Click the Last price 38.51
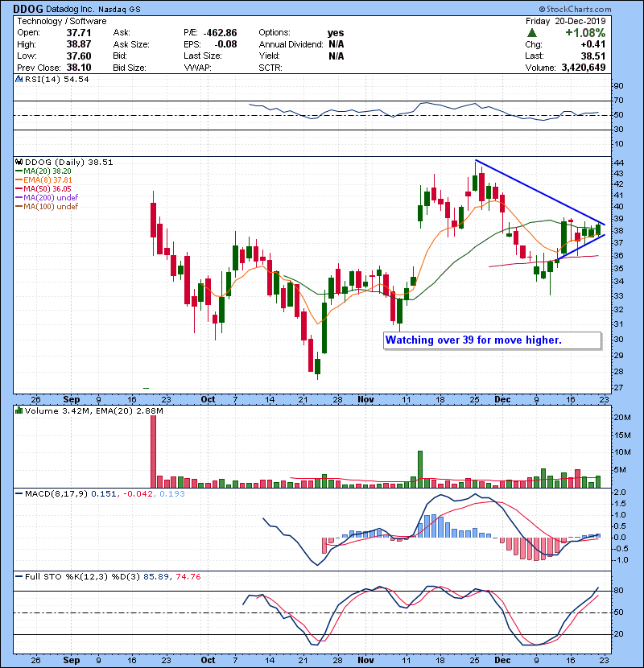This screenshot has height=668, width=644. (x=593, y=56)
